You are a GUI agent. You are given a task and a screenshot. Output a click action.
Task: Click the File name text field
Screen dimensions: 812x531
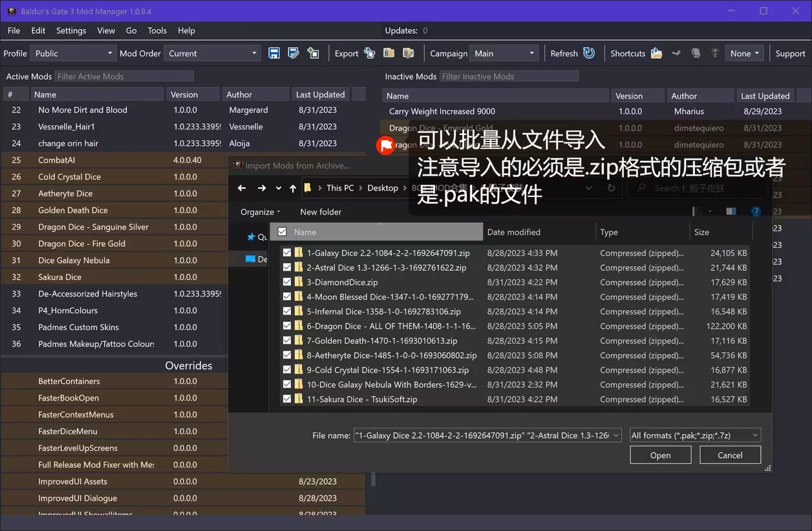(x=482, y=435)
